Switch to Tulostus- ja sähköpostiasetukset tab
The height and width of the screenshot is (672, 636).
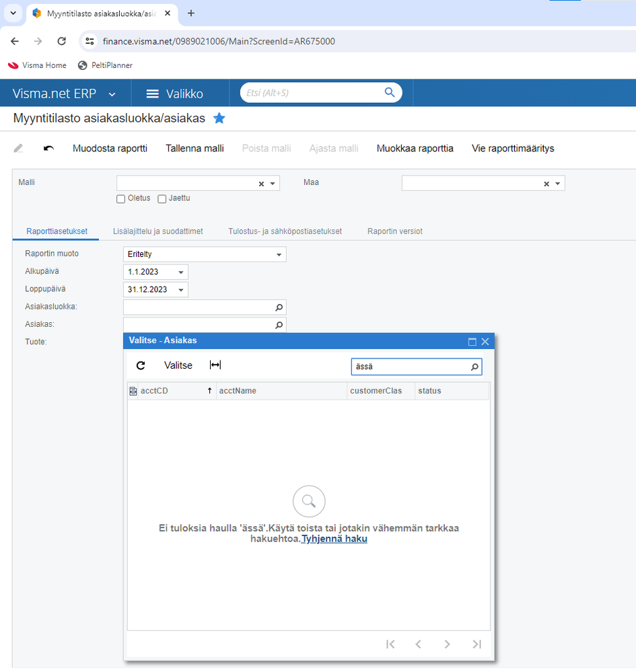pyautogui.click(x=285, y=231)
